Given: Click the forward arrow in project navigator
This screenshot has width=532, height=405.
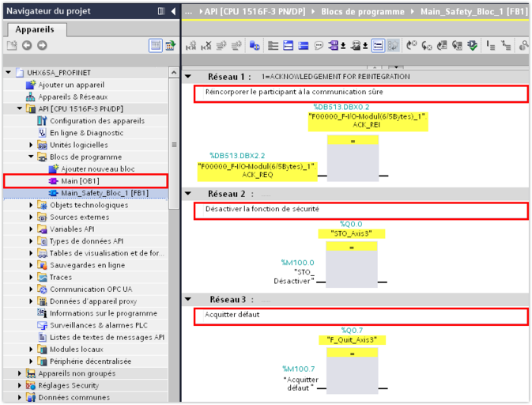Looking at the screenshot, I should (x=40, y=46).
